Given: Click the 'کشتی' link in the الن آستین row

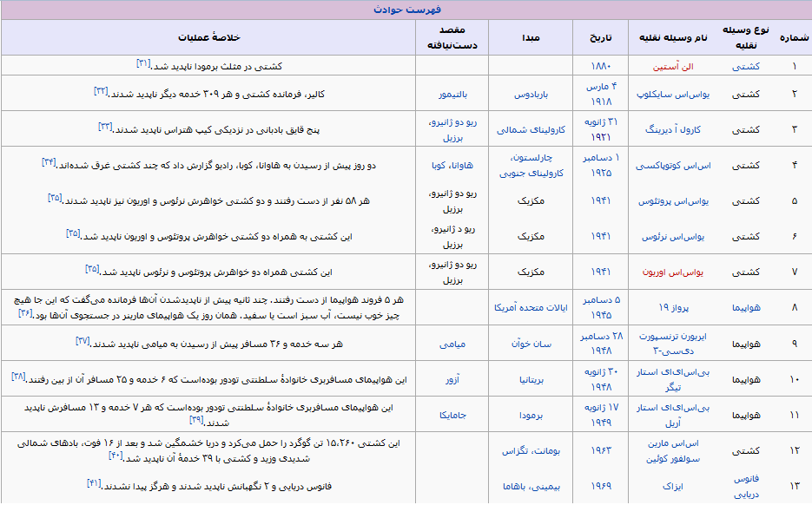Looking at the screenshot, I should (746, 67).
